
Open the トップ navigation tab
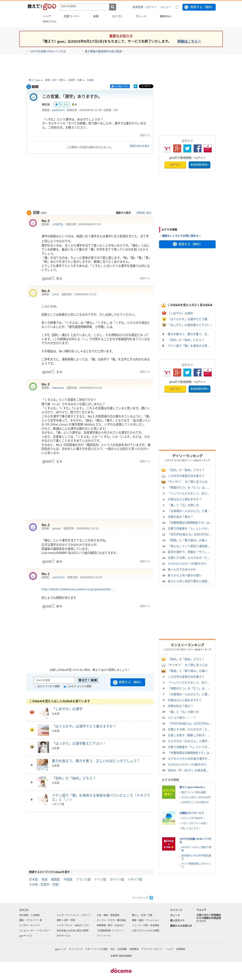(47, 16)
